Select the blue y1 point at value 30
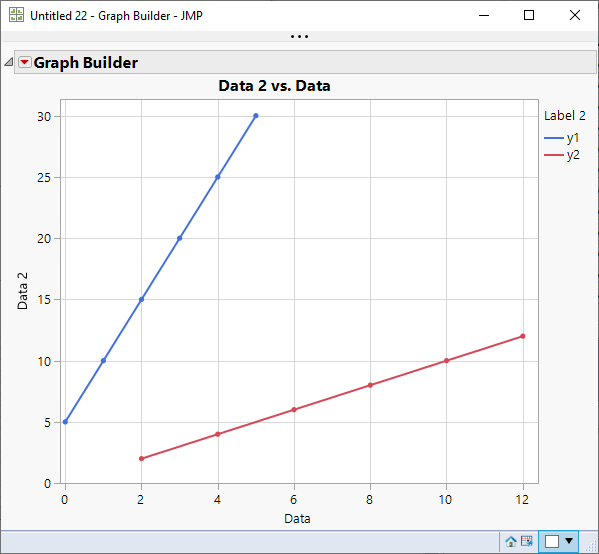 [x=256, y=116]
